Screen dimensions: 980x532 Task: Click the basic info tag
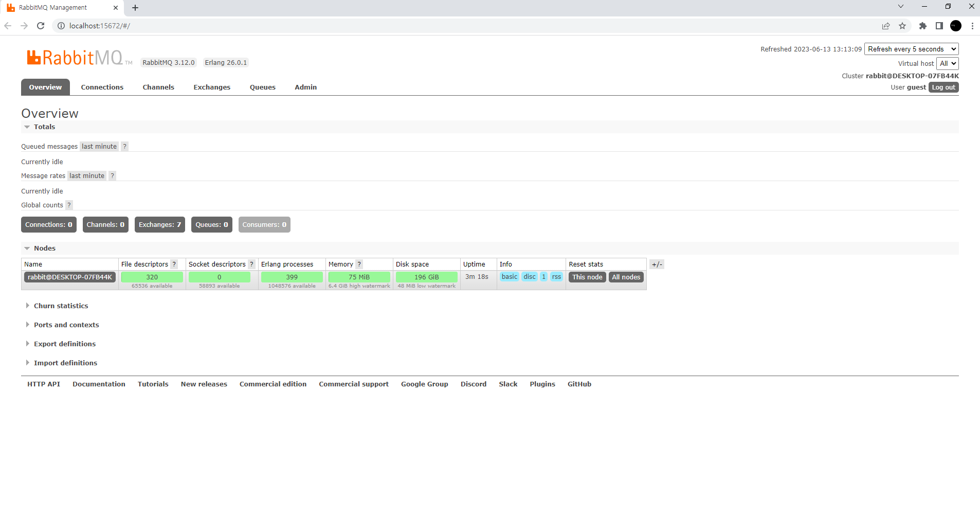click(x=510, y=277)
